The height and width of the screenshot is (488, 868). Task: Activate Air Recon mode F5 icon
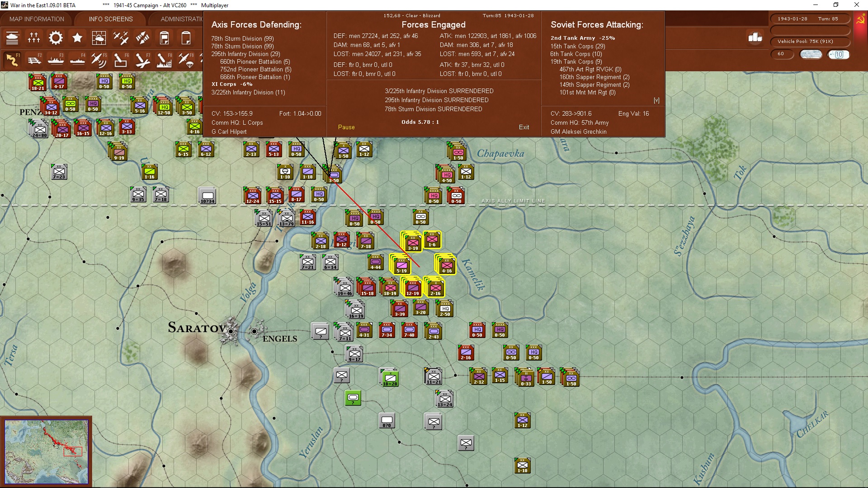point(99,60)
